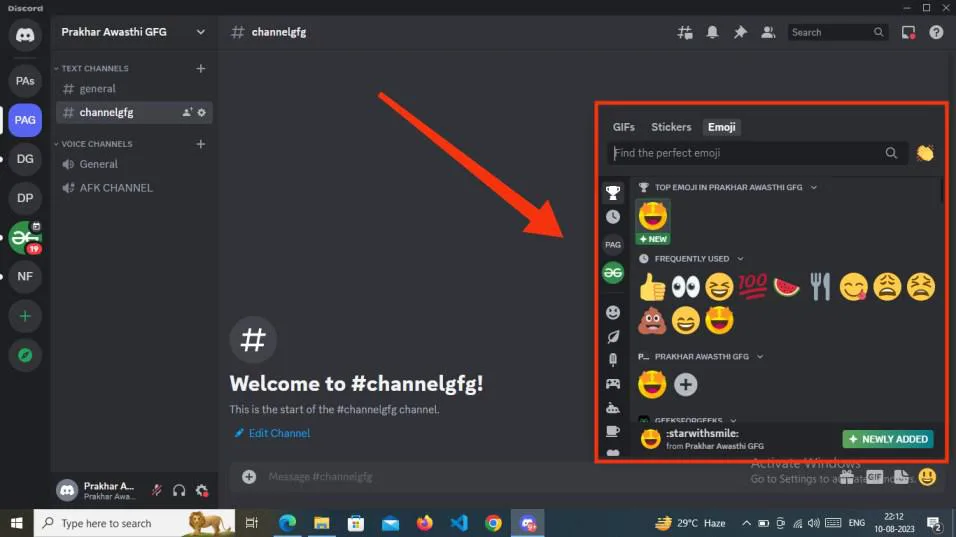Screen dimensions: 956x537
Task: Open the GeeksforGeeks server with 19 badge
Action: (25, 237)
